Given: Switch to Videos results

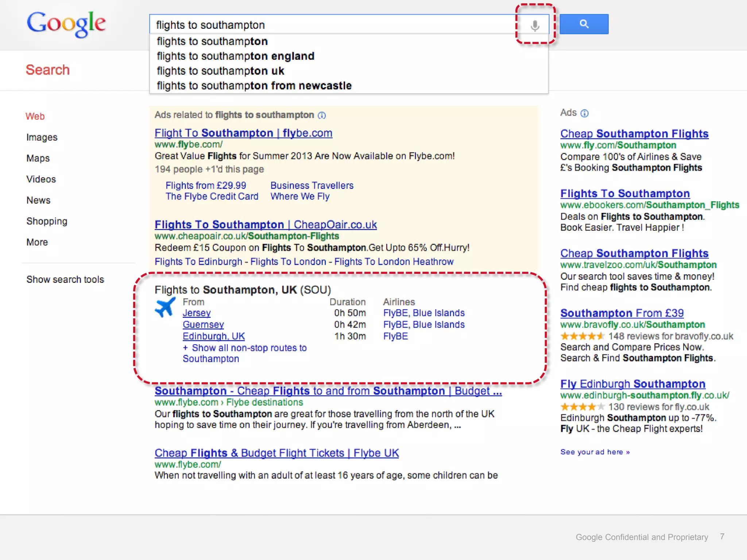Looking at the screenshot, I should 41,179.
